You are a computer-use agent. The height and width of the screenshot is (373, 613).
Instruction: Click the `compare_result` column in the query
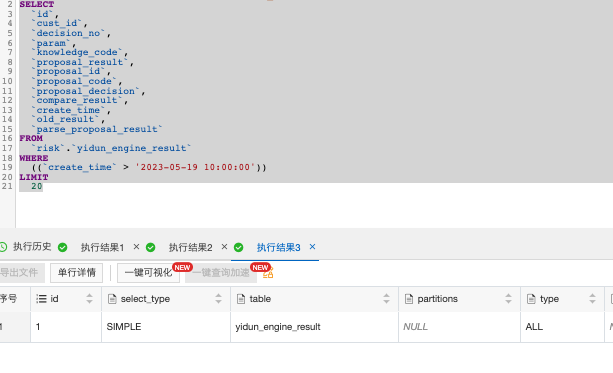click(x=77, y=100)
